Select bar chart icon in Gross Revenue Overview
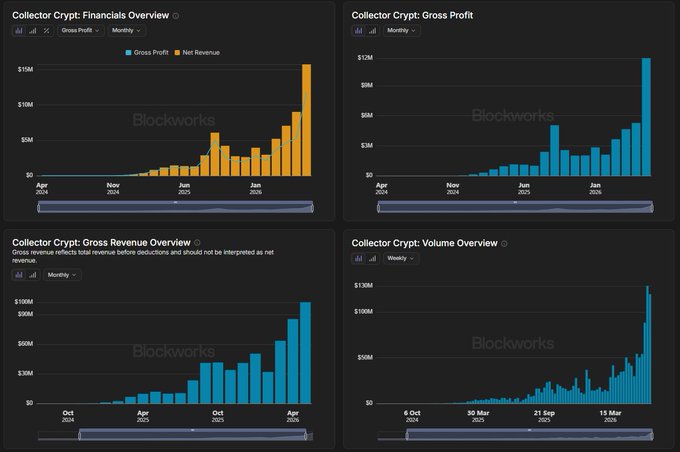This screenshot has width=680, height=452. point(19,275)
